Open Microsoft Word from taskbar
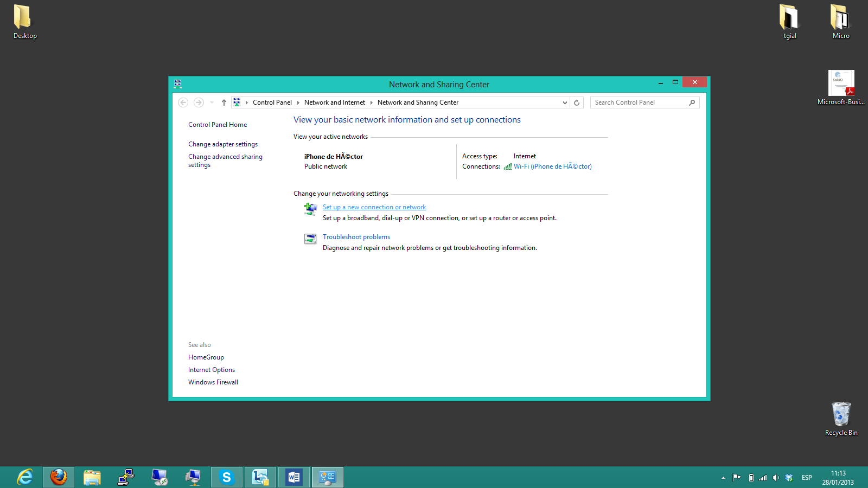The height and width of the screenshot is (488, 868). coord(294,477)
